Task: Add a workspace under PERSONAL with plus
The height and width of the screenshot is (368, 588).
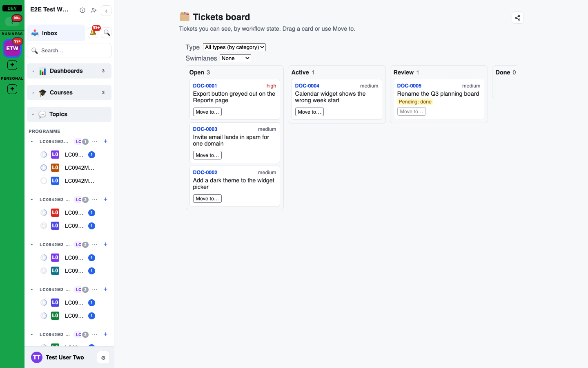Action: (x=12, y=89)
